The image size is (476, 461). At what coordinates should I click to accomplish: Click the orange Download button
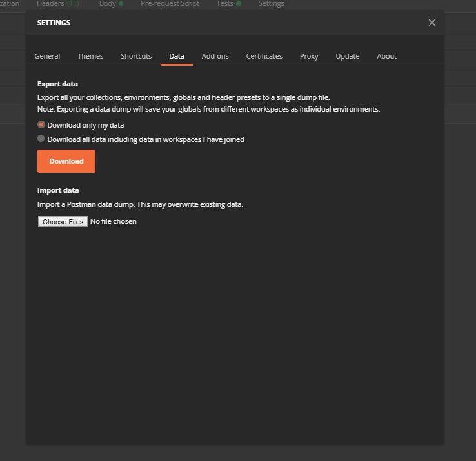tap(66, 161)
